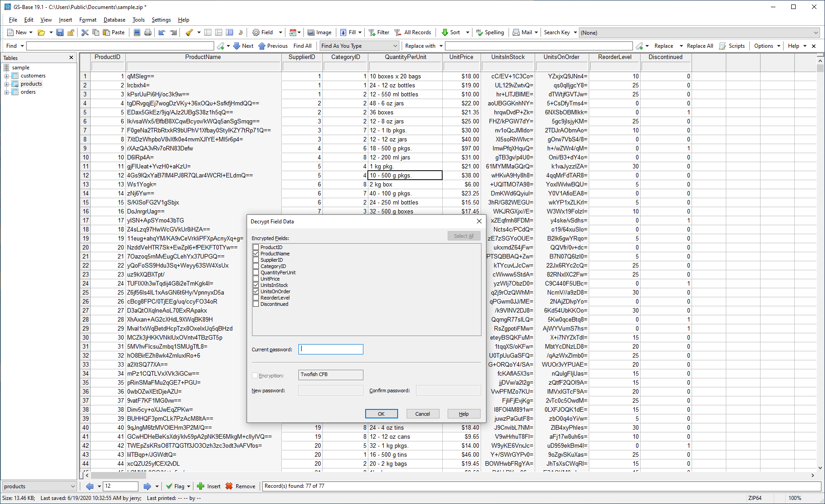Show All Records via the toolbar icon
This screenshot has height=504, width=825.
point(398,32)
